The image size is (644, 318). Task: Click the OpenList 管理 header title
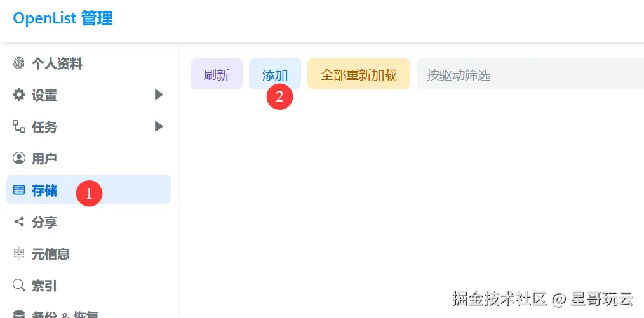tap(63, 19)
